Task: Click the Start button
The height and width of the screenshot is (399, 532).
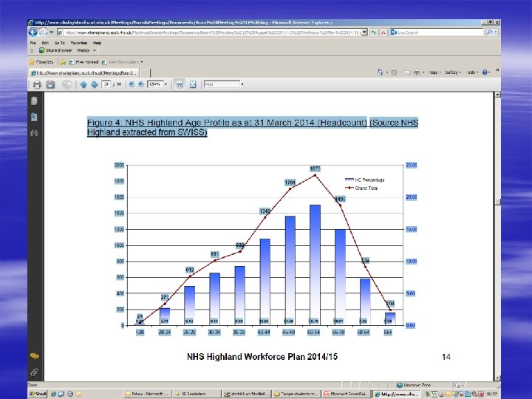Action: click(x=38, y=394)
